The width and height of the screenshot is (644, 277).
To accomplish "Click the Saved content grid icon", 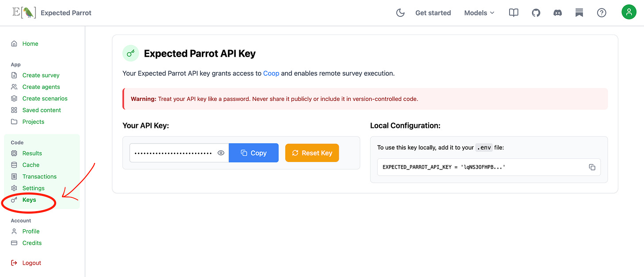I will [14, 110].
